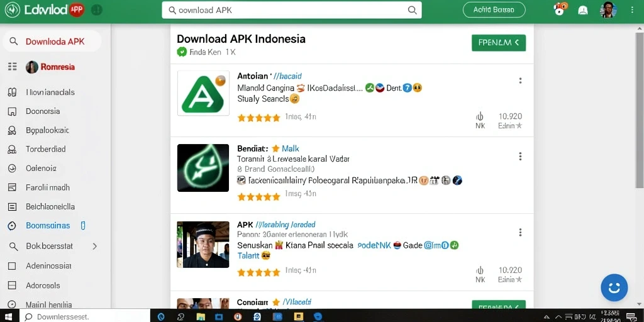Open the highlighted 'Boomsoinas' sidebar item

tap(48, 226)
